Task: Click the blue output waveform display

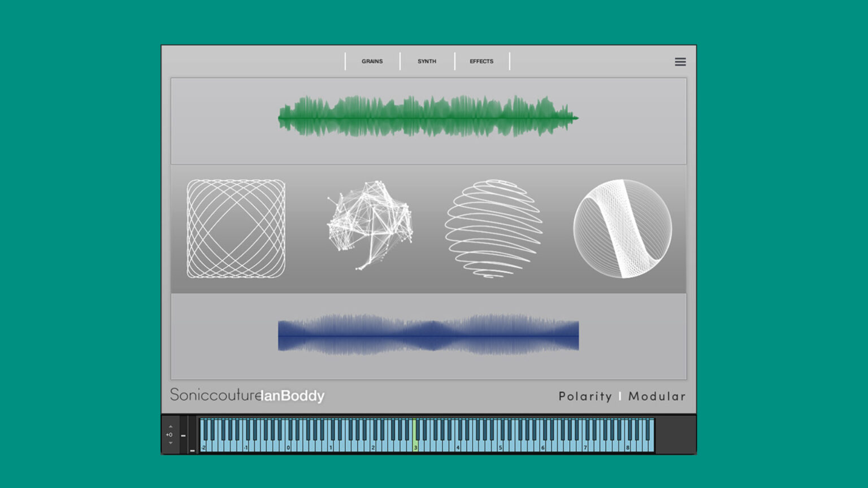Action: click(428, 334)
